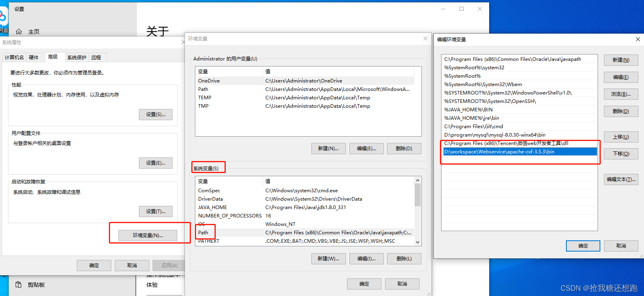Click the home icon in Settings sidebar
The height and width of the screenshot is (296, 644).
(x=19, y=32)
